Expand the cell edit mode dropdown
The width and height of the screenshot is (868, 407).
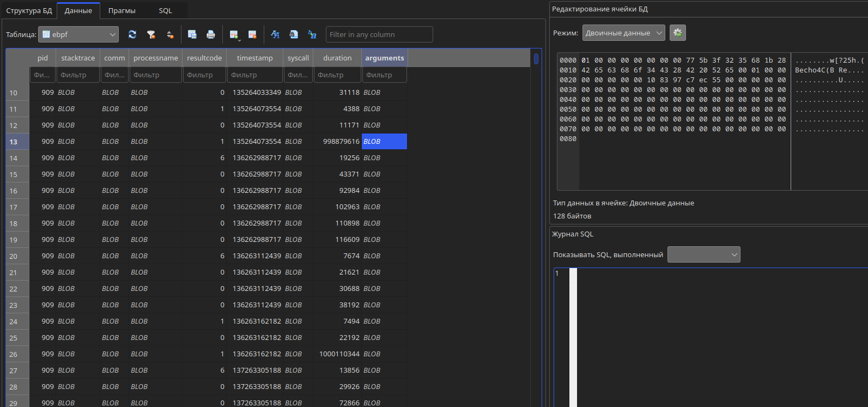coord(624,33)
